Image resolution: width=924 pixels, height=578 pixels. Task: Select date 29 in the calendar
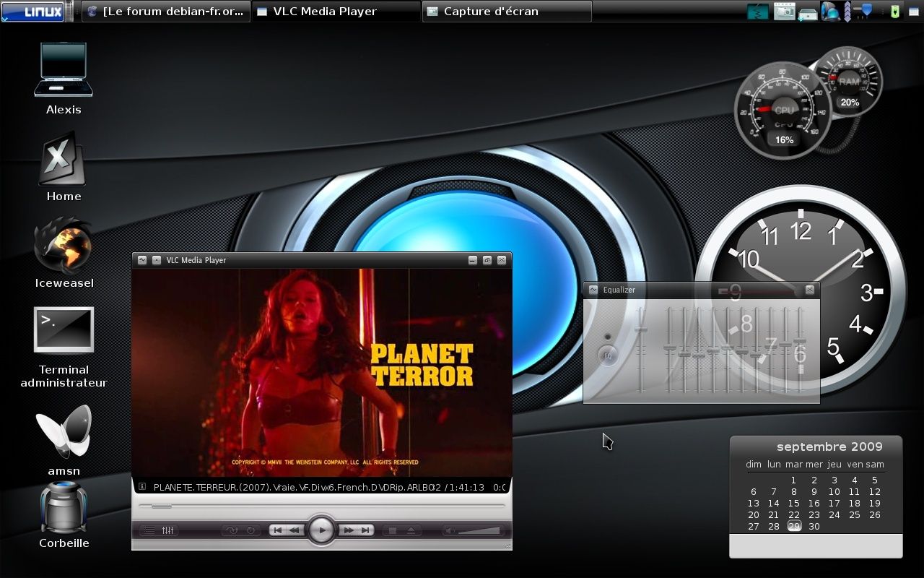[794, 526]
